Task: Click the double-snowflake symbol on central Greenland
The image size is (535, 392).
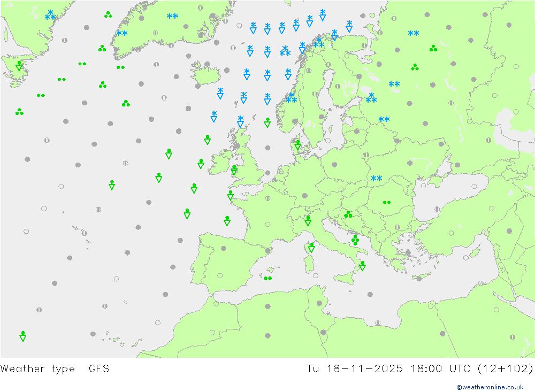Action: 173,16
